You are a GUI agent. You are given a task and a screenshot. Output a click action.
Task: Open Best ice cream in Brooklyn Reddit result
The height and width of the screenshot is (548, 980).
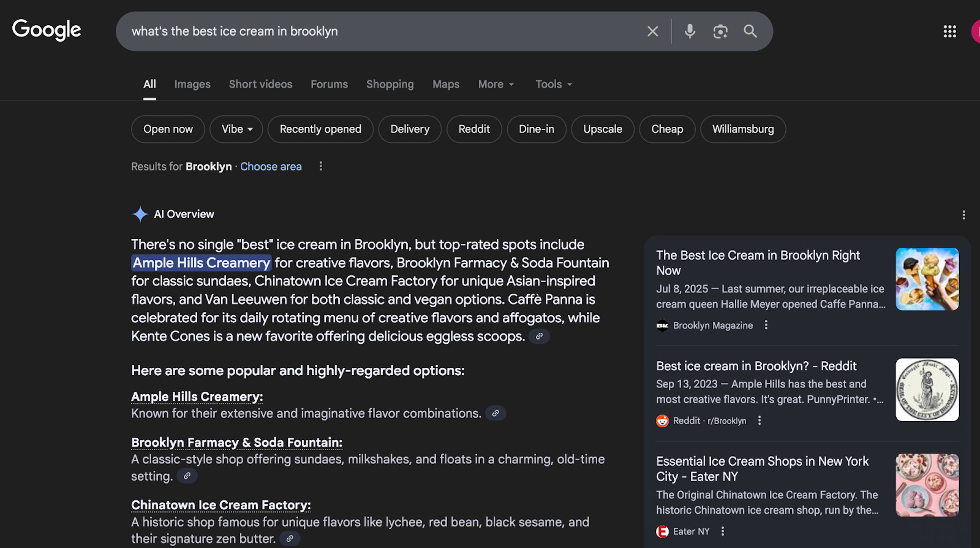coord(756,366)
